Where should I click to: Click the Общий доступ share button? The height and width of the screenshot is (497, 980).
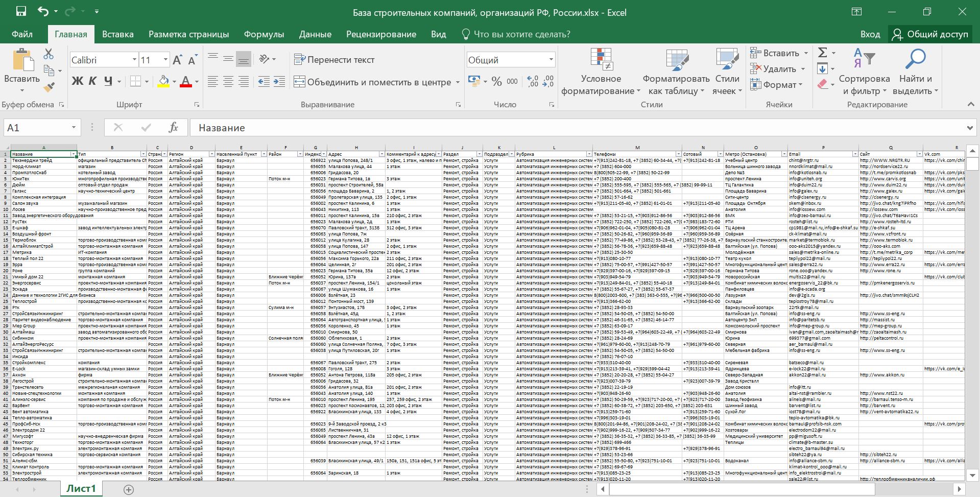[930, 34]
